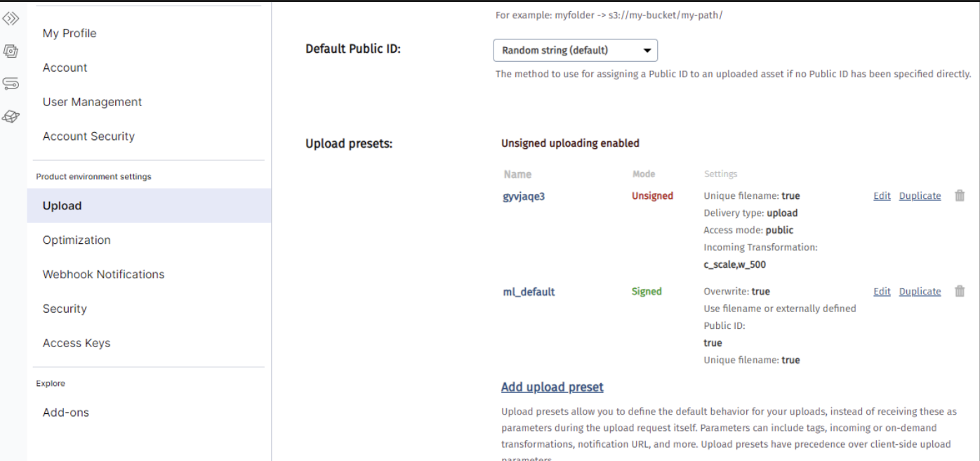Click the arrow on Random string dropdown
The image size is (980, 461).
tap(647, 51)
